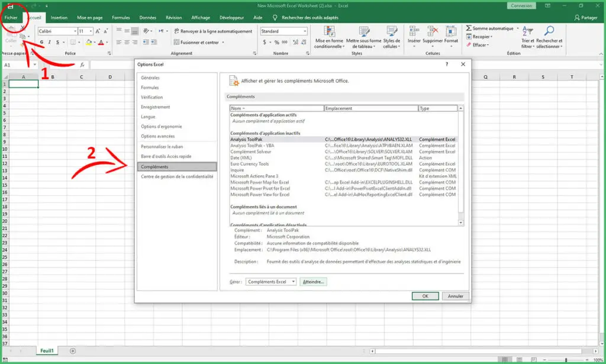Open Rechercher et sélectionner magnifier

pos(549,37)
